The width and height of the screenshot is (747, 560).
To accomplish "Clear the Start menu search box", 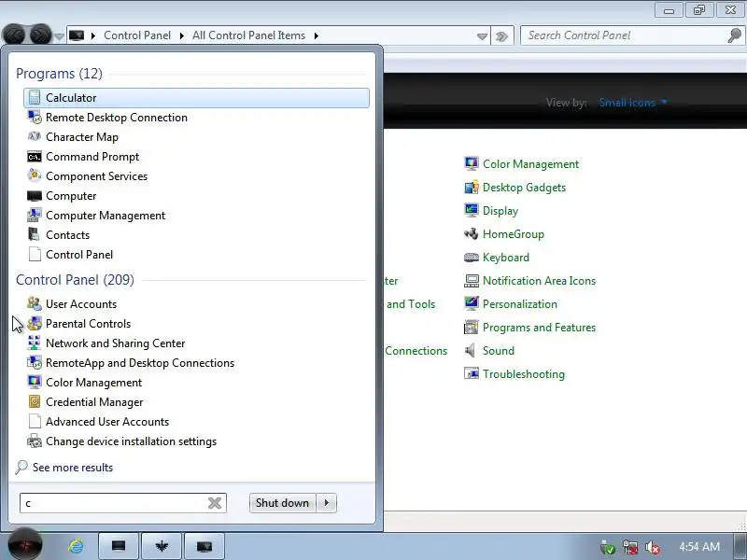I will (215, 503).
